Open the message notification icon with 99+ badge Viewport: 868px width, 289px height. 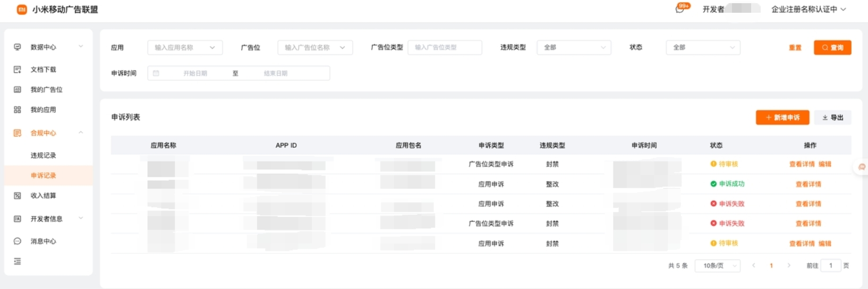(680, 9)
